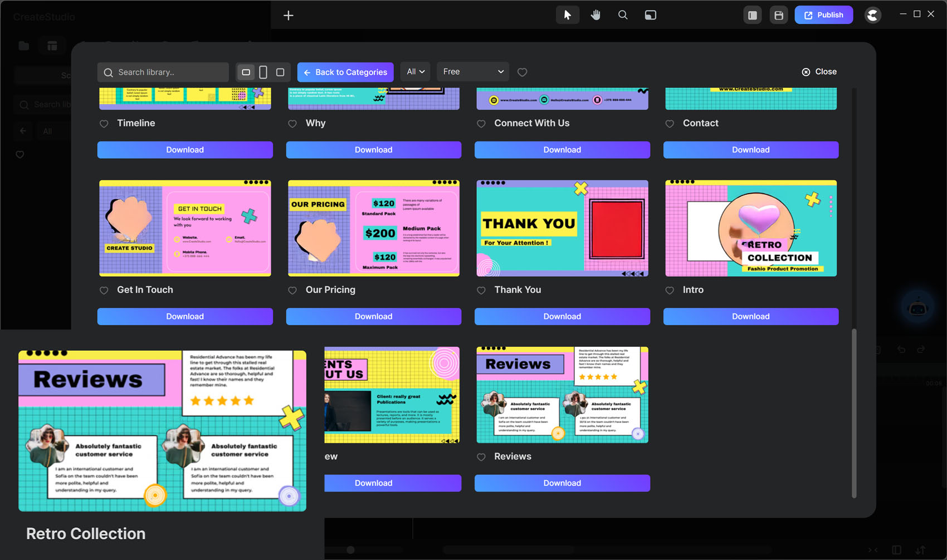The height and width of the screenshot is (560, 947).
Task: Click the save project icon
Action: click(779, 15)
